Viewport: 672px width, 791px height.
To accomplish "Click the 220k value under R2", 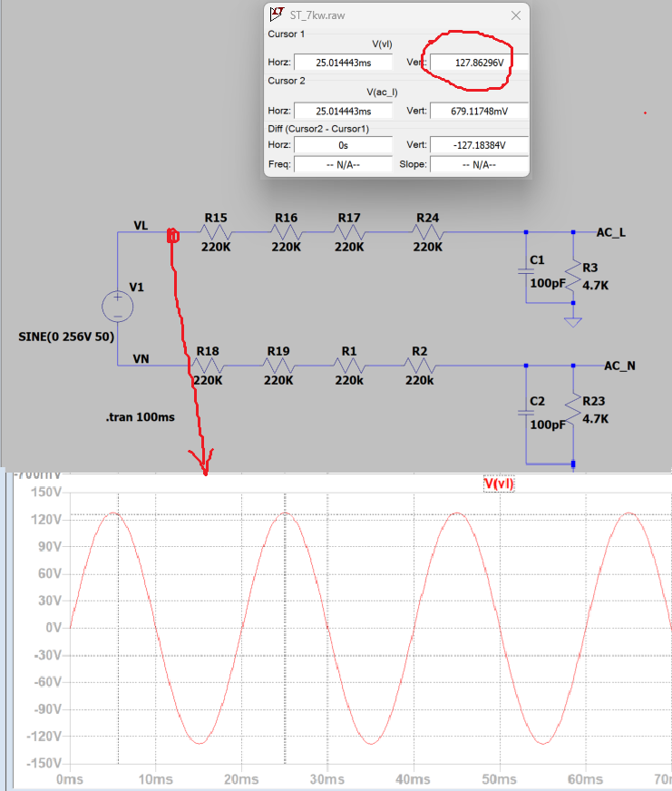I will 420,380.
